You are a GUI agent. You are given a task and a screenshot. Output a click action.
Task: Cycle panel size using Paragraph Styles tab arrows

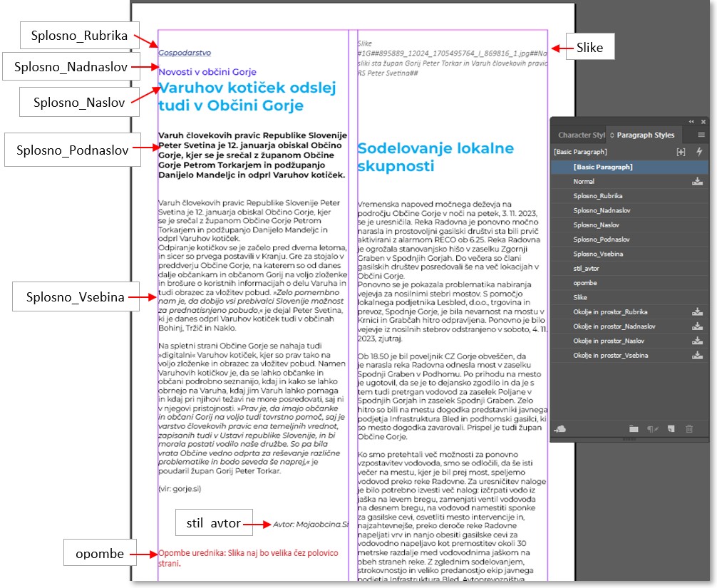click(612, 135)
